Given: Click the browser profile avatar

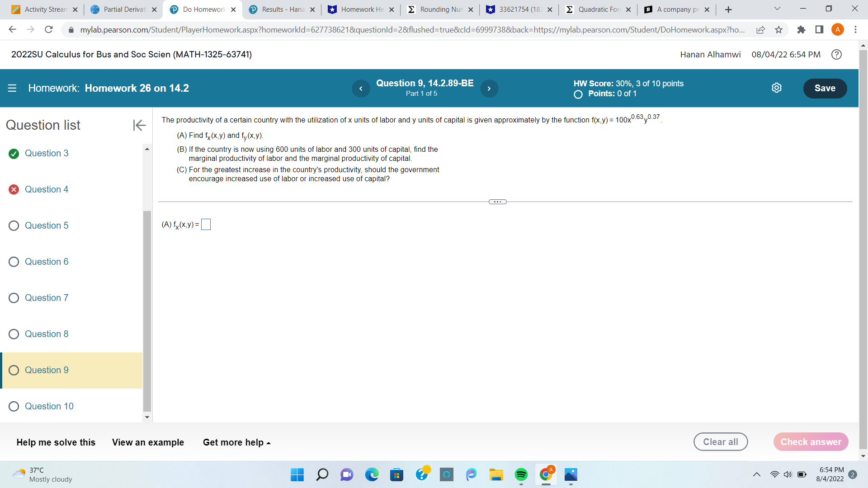Looking at the screenshot, I should [x=838, y=29].
